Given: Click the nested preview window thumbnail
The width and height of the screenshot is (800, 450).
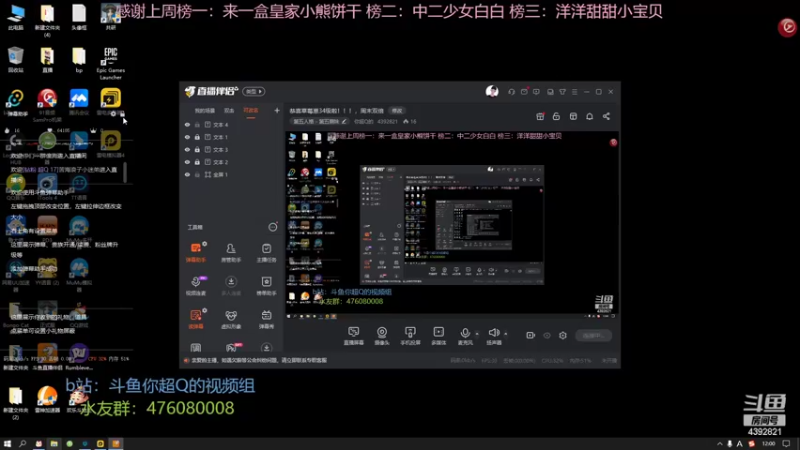Looking at the screenshot, I should point(452,225).
